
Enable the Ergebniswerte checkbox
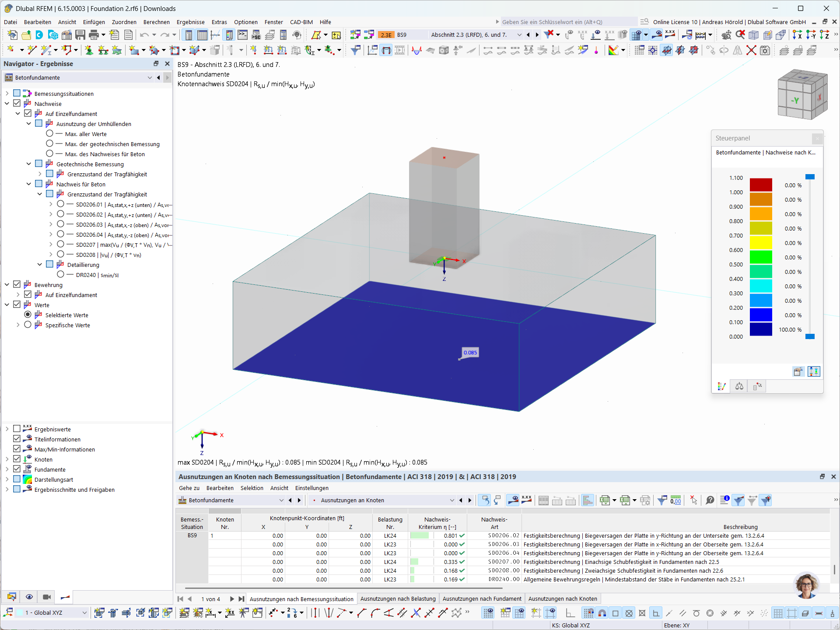point(17,429)
